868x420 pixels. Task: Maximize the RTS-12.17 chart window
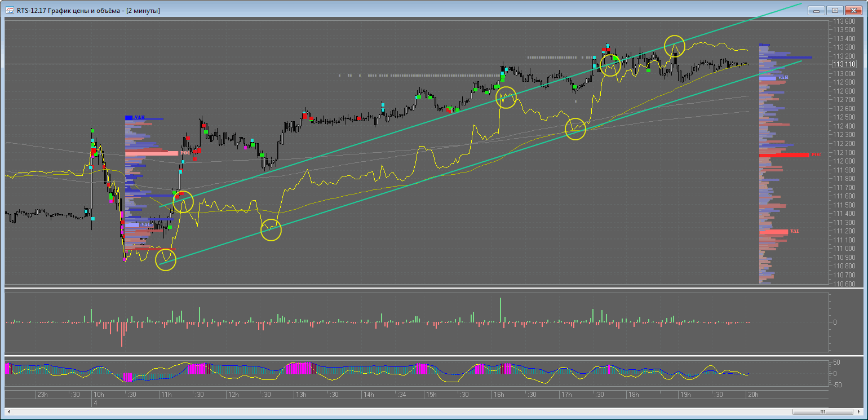point(835,10)
